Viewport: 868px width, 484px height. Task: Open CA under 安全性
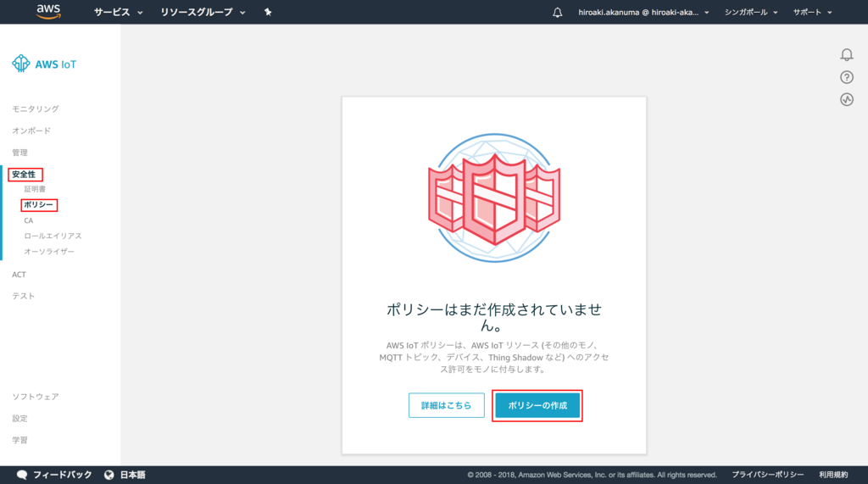pos(29,220)
